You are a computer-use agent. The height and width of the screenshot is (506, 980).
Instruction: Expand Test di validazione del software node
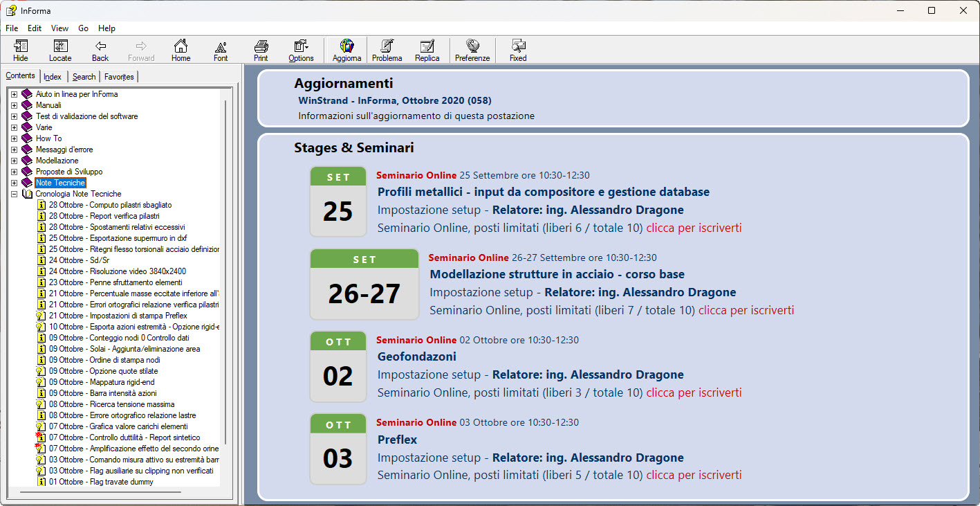[x=14, y=116]
